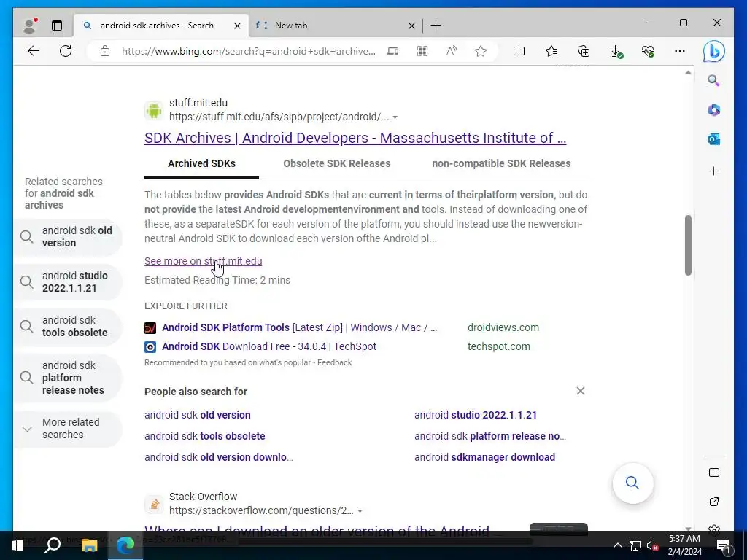Click the scroll up arrow of page
Screen dimensions: 747x560
688,73
